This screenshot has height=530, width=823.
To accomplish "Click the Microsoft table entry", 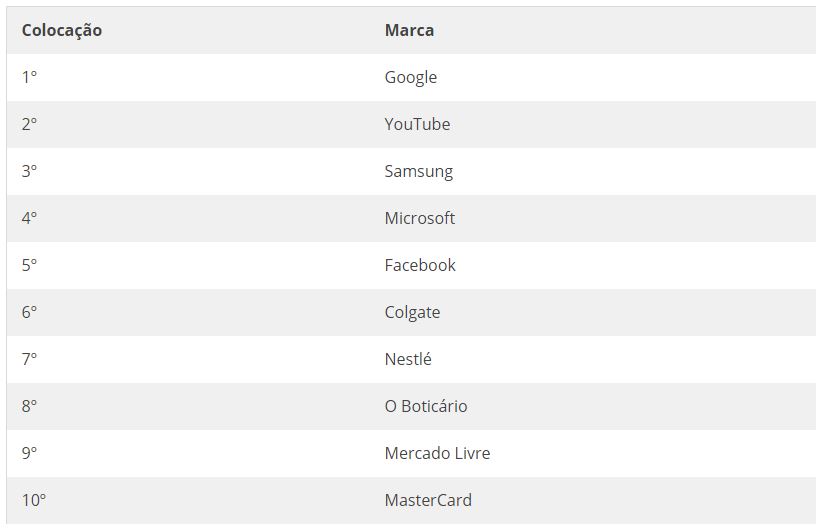I will (419, 218).
